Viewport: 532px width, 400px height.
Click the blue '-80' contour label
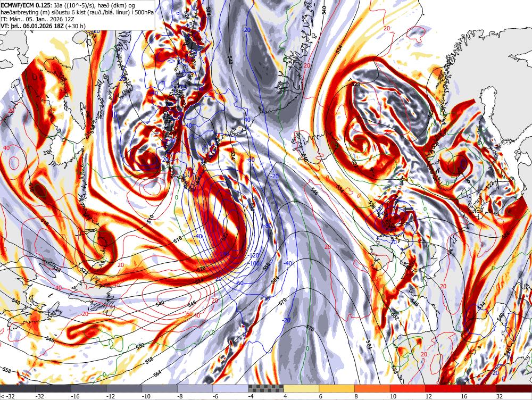point(268,226)
